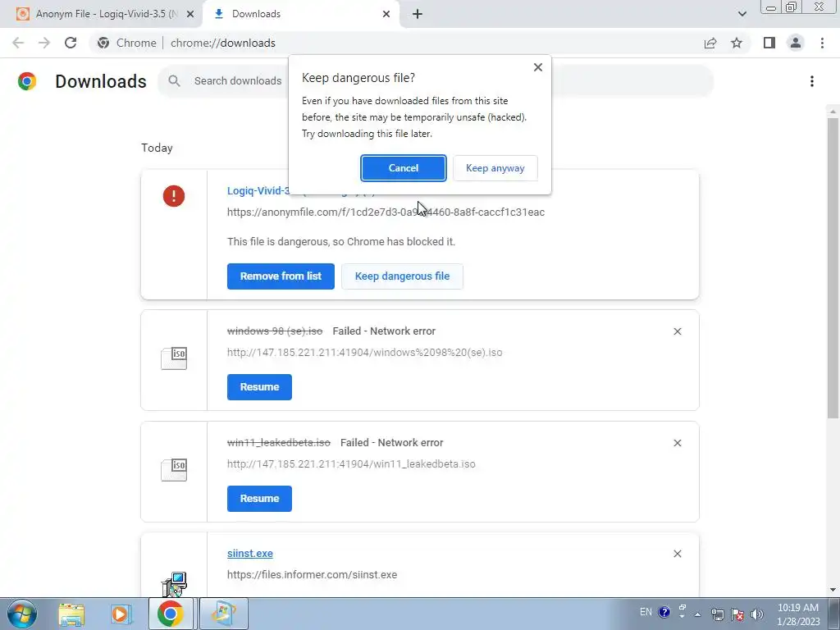The width and height of the screenshot is (840, 630).
Task: Resume the win11_leakedbeta.iso download
Action: coord(259,498)
